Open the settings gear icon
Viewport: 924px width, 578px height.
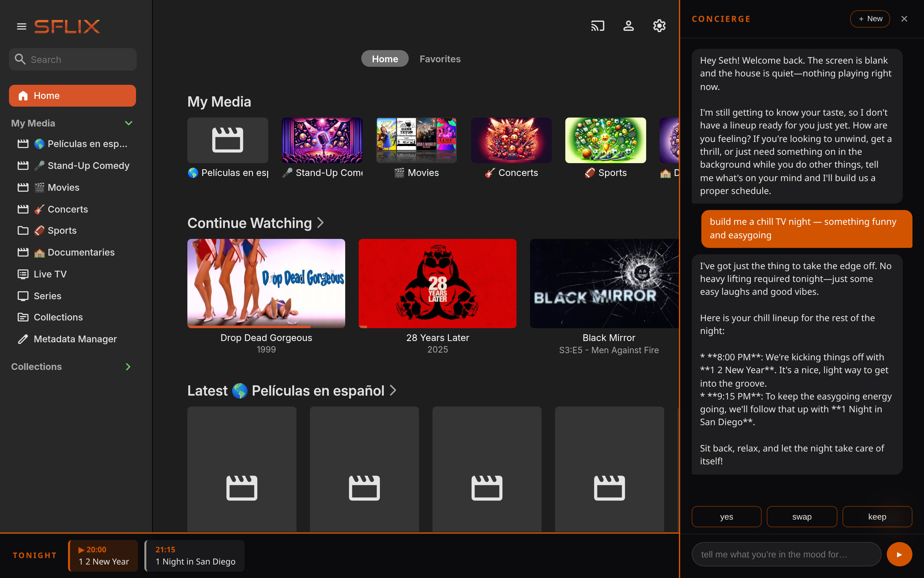[x=659, y=26]
